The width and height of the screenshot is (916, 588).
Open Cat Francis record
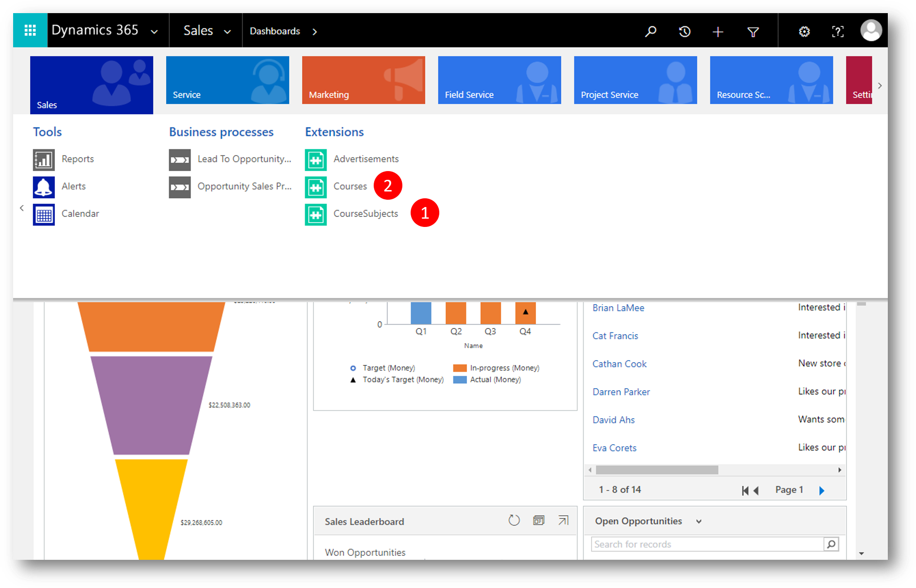pos(615,336)
